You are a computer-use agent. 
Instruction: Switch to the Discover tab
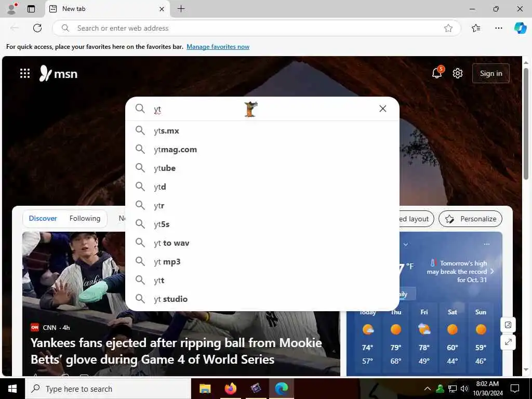point(43,219)
